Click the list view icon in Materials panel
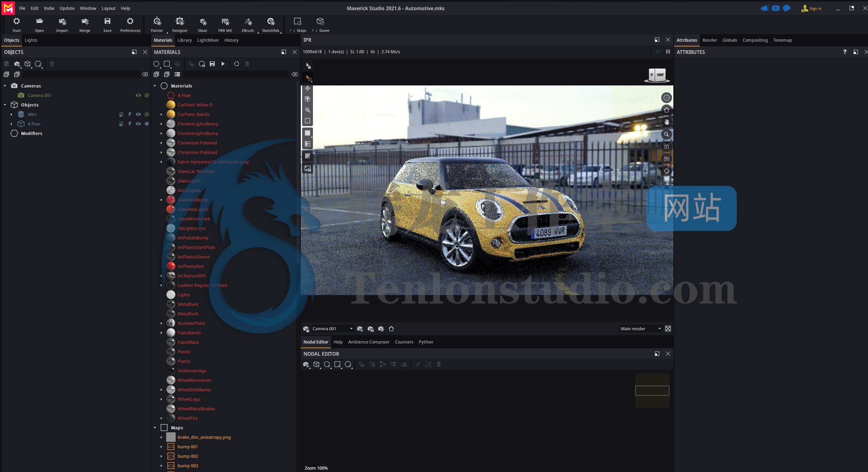This screenshot has height=472, width=868. (177, 74)
